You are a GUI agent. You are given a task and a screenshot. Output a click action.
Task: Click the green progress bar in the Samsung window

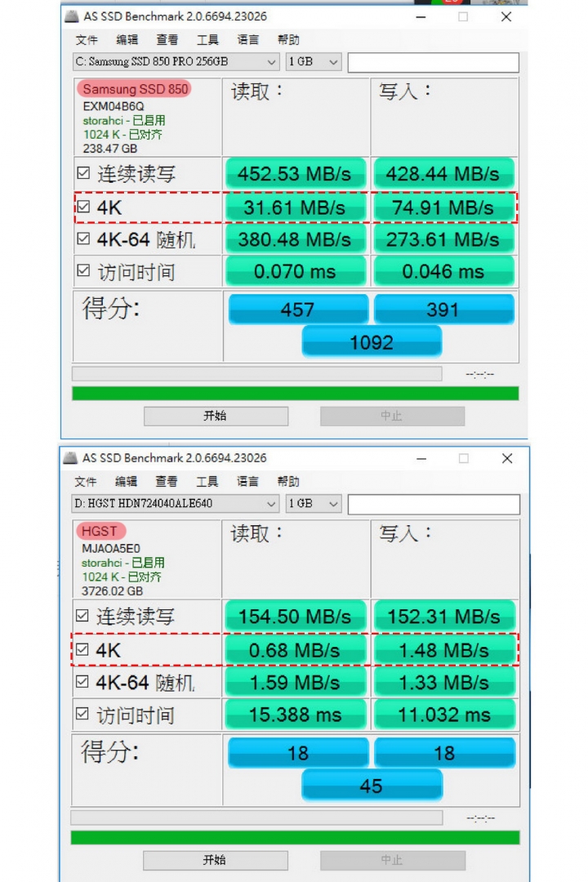point(296,393)
